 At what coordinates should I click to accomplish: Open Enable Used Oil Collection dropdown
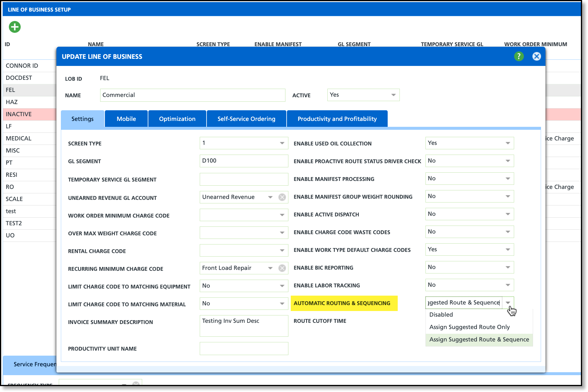click(508, 143)
